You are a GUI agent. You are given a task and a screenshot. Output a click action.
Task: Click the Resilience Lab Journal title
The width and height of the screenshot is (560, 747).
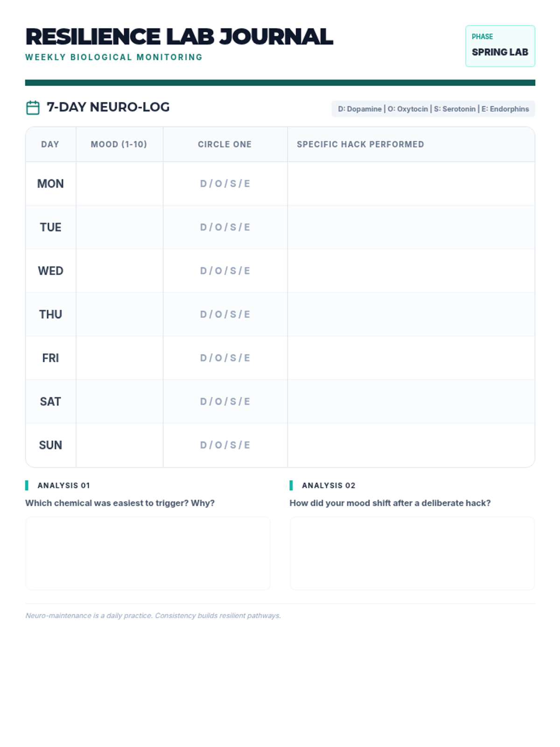tap(179, 37)
